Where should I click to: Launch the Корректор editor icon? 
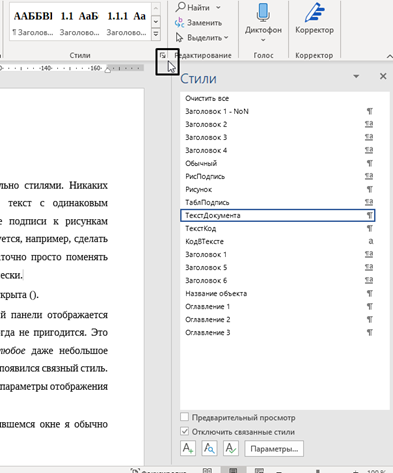pyautogui.click(x=314, y=12)
